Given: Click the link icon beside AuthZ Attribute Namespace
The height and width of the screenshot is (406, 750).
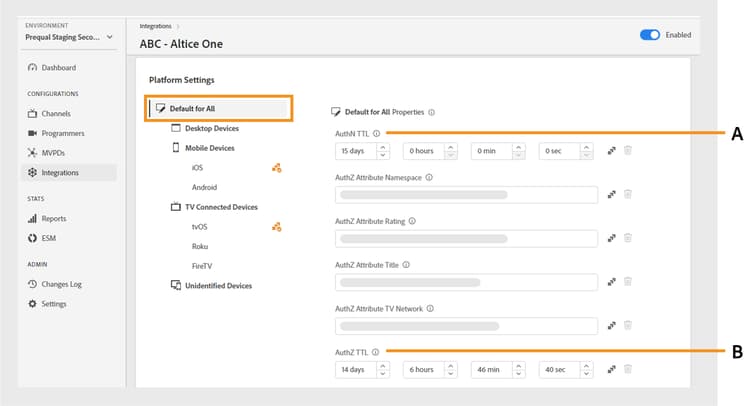Looking at the screenshot, I should click(611, 194).
